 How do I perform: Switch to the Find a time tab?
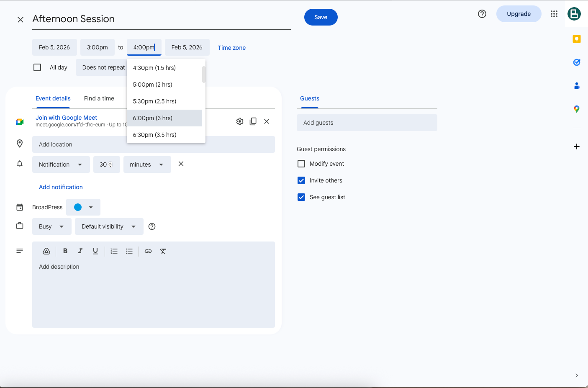pyautogui.click(x=99, y=98)
